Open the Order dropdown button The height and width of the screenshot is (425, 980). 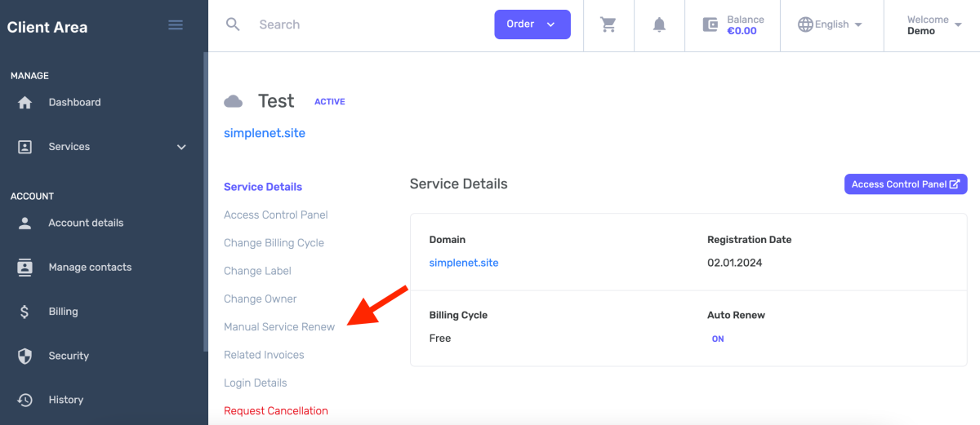(532, 24)
